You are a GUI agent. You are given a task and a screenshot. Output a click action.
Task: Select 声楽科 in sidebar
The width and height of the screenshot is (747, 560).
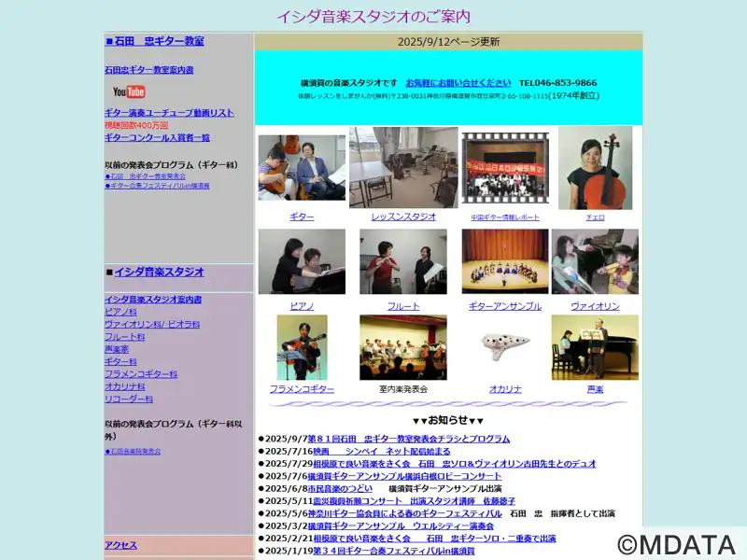(x=117, y=349)
